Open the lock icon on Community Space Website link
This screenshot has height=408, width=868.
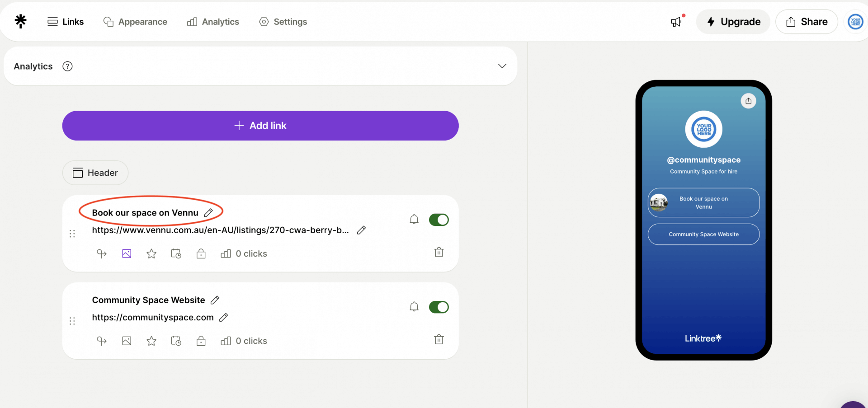201,341
